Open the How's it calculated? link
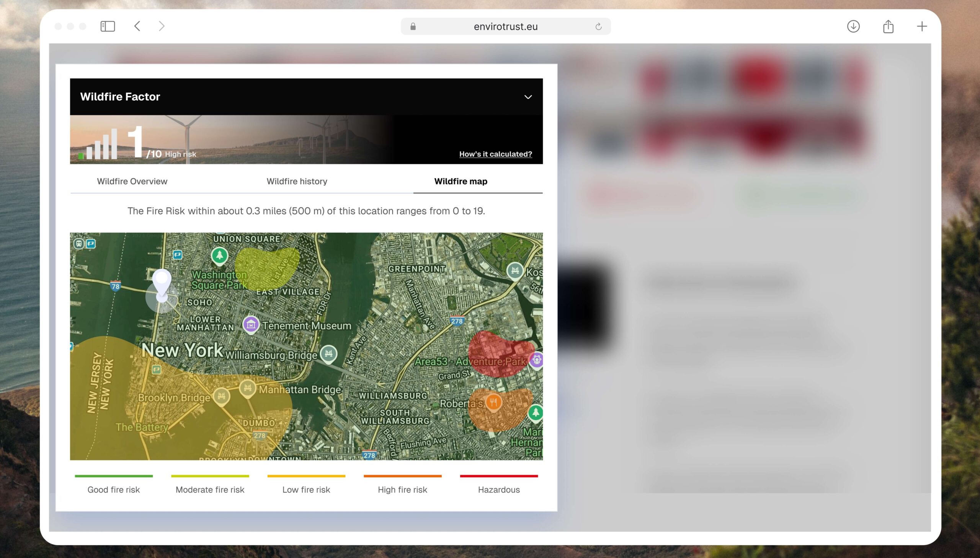Viewport: 980px width, 558px height. [x=495, y=154]
